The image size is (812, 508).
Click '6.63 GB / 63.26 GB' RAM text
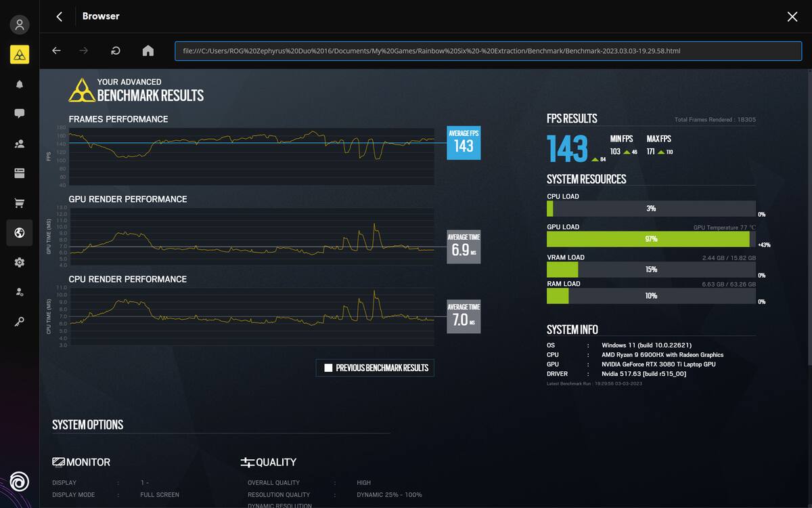pyautogui.click(x=729, y=284)
